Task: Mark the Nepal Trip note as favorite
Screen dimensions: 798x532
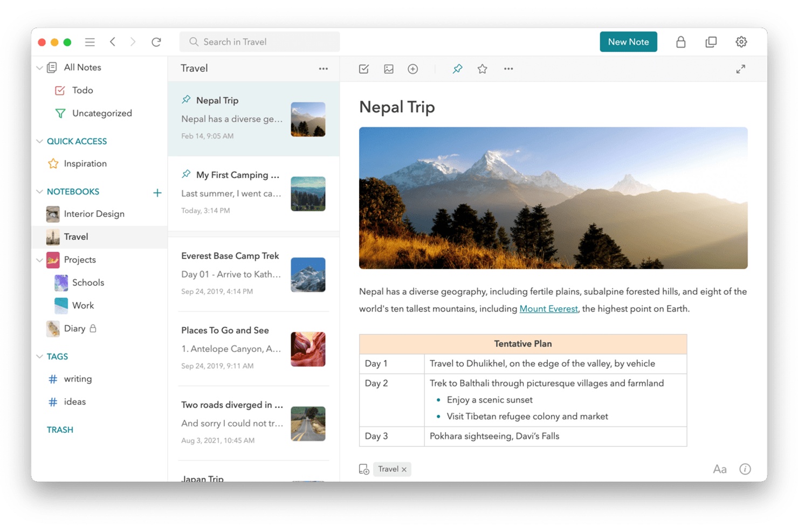Action: point(482,69)
